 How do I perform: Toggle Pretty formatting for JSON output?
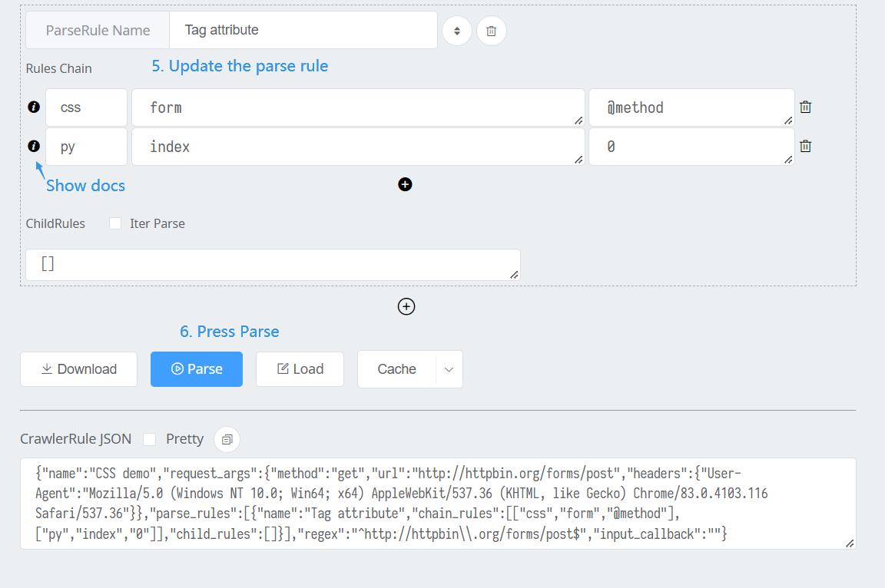point(149,438)
